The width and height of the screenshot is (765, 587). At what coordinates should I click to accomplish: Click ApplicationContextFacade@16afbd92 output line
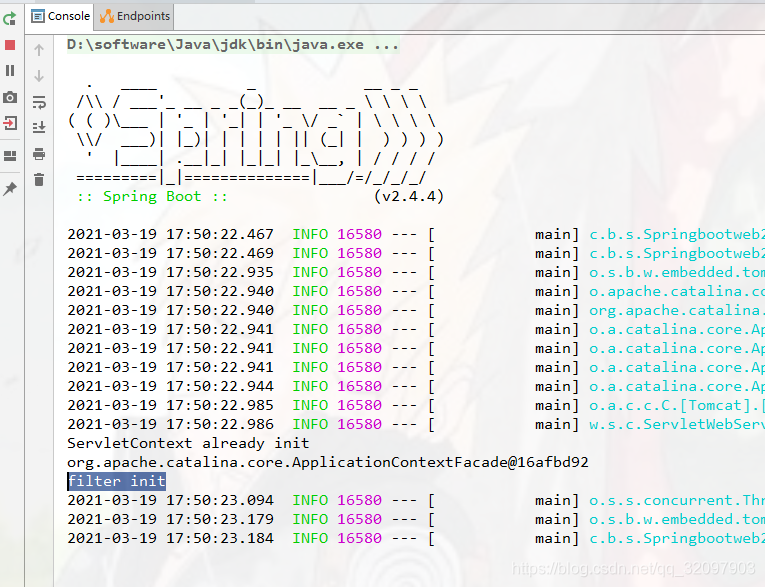click(x=328, y=462)
